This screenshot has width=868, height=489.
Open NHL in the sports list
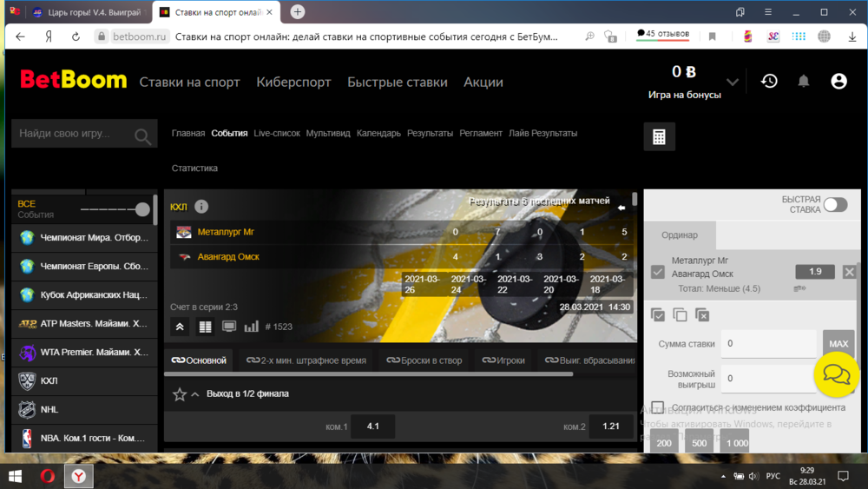[84, 410]
